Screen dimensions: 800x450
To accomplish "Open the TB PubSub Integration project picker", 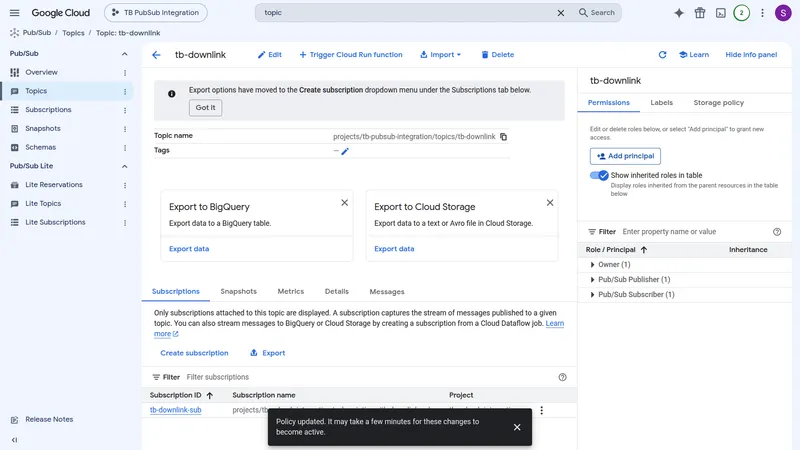I will (x=156, y=13).
